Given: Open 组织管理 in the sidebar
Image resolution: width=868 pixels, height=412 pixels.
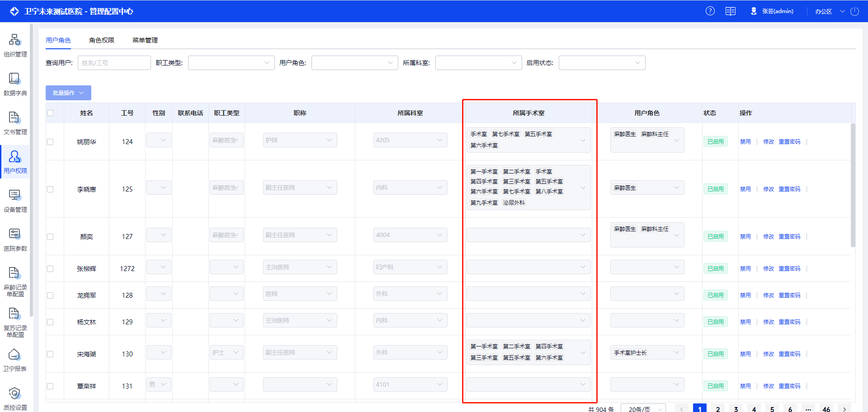Looking at the screenshot, I should 15,45.
